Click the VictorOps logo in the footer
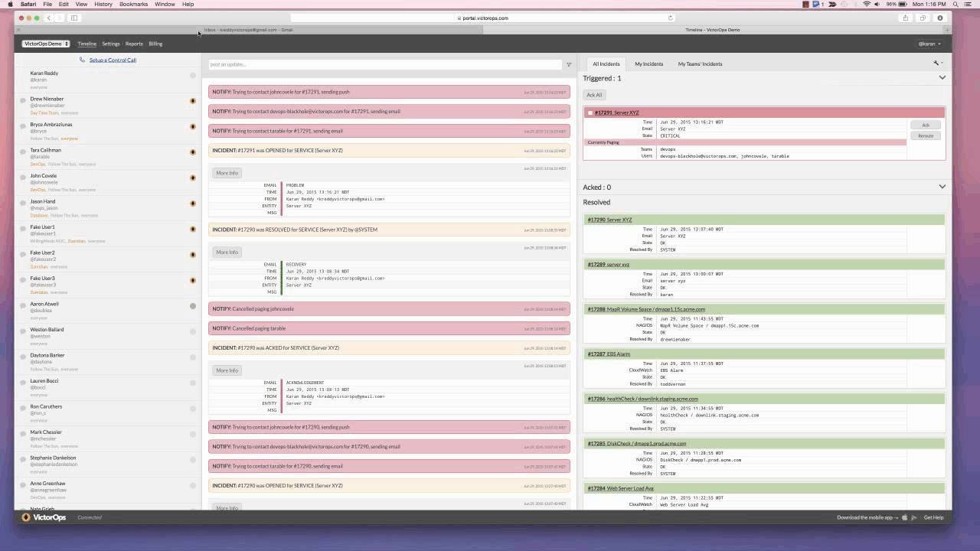This screenshot has width=980, height=551. 44,517
